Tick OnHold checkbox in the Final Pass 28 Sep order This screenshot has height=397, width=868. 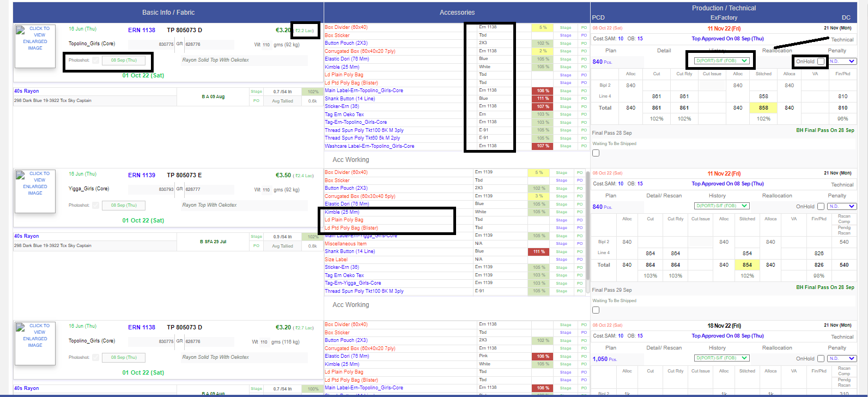click(821, 61)
